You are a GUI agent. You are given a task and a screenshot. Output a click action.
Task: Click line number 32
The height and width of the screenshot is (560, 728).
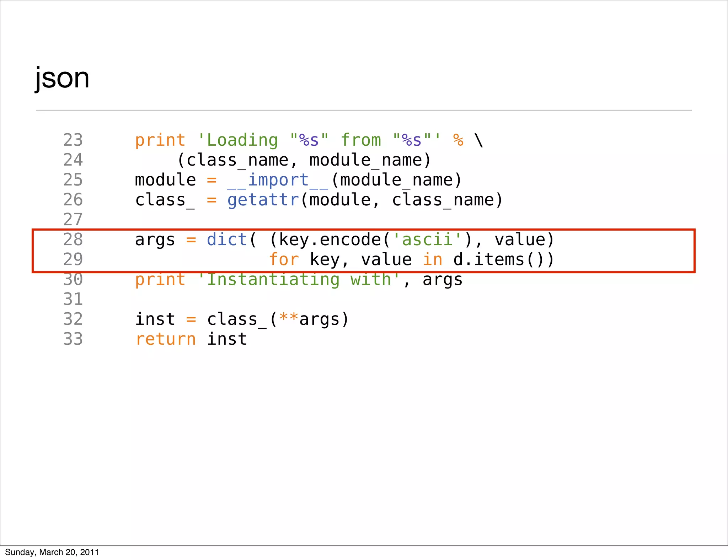(x=73, y=319)
